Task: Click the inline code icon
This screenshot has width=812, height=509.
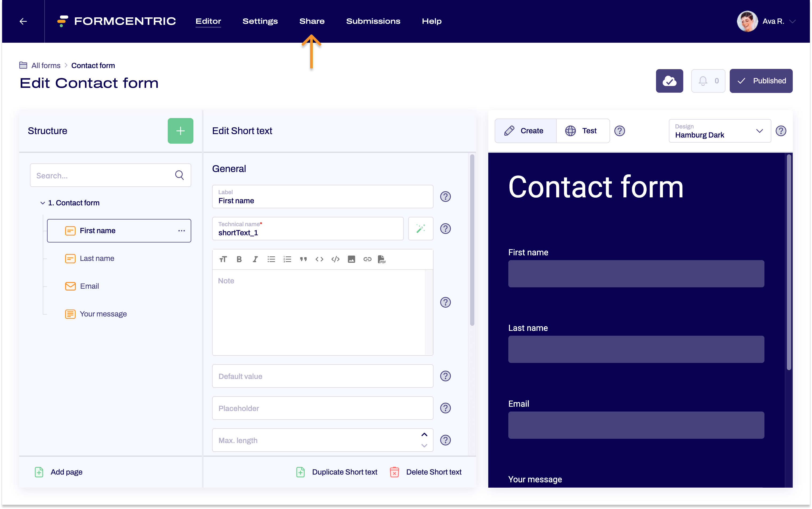Action: (x=319, y=259)
